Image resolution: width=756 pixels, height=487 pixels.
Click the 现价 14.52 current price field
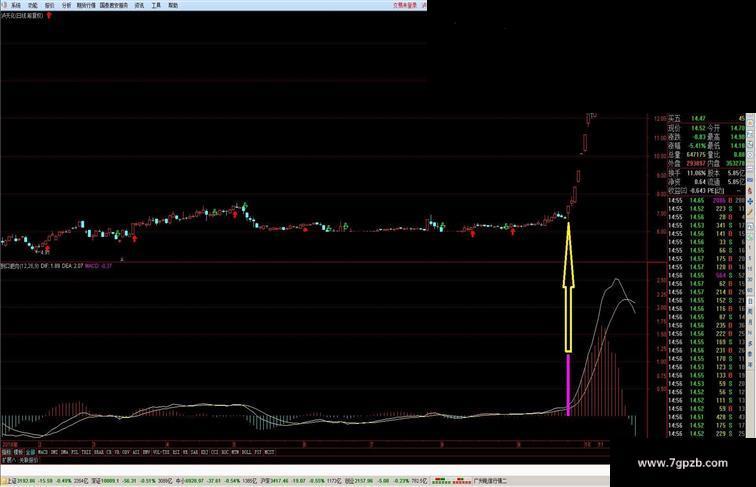click(x=687, y=128)
